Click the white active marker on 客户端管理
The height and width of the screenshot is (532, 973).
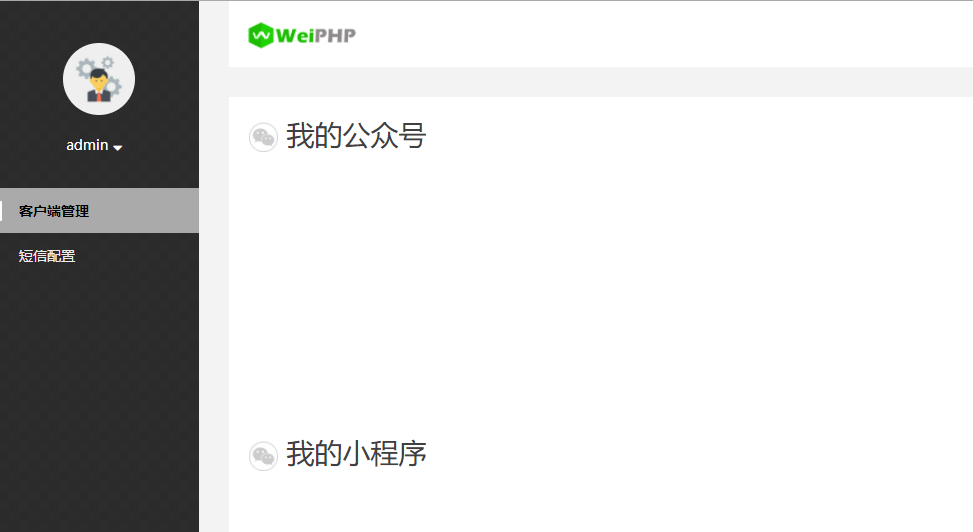tap(1, 211)
